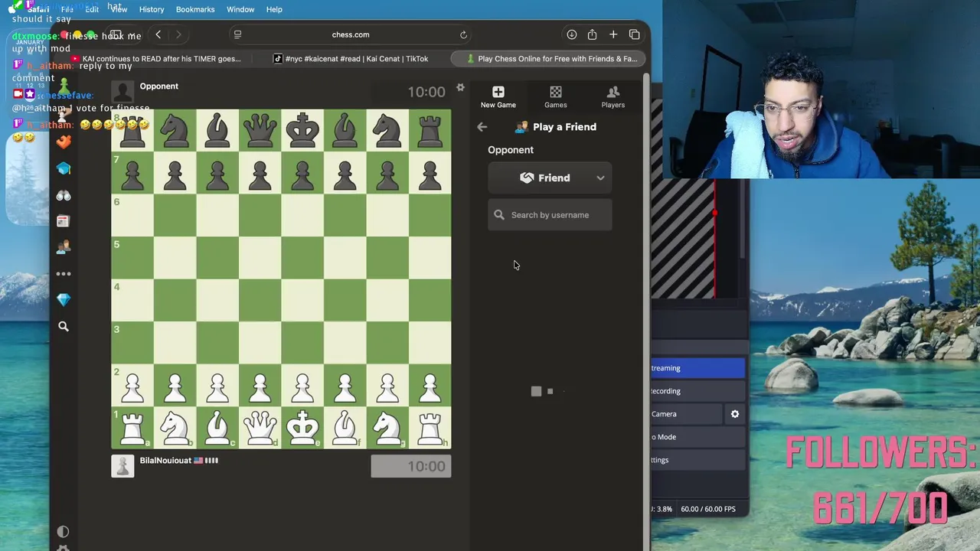This screenshot has height=551, width=980.
Task: Select the Play Chess Online tab
Action: [550, 58]
